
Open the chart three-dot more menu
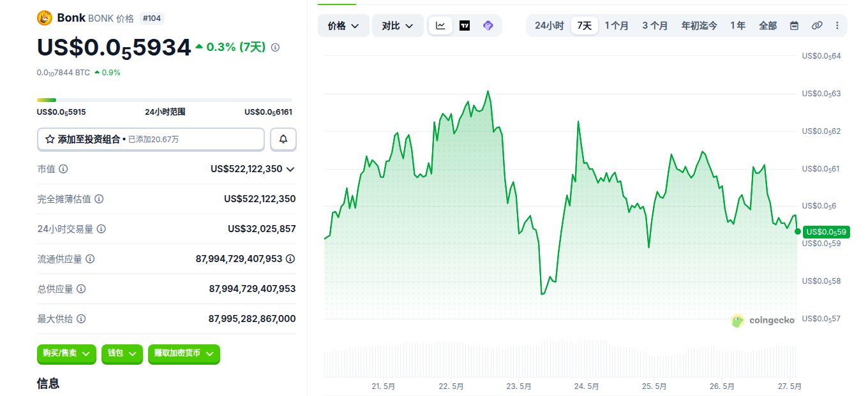point(837,26)
